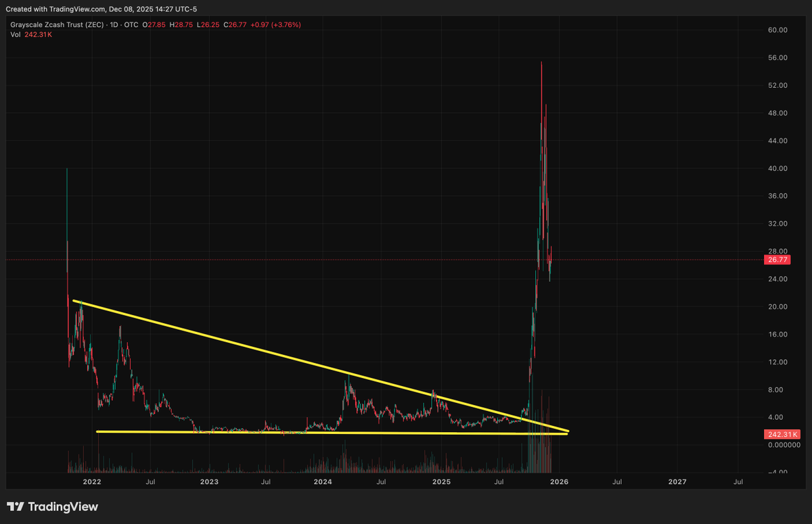This screenshot has width=812, height=524.
Task: Select the descending upper yellow trendline
Action: [321, 366]
